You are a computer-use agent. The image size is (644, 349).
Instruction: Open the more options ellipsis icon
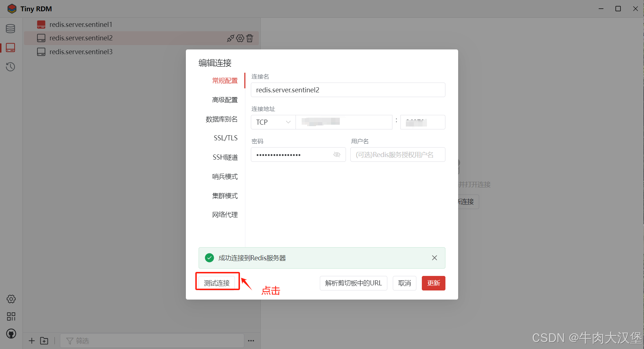251,341
